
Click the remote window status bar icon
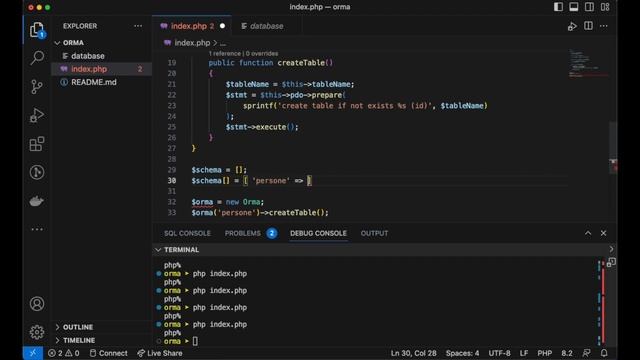coord(33,353)
